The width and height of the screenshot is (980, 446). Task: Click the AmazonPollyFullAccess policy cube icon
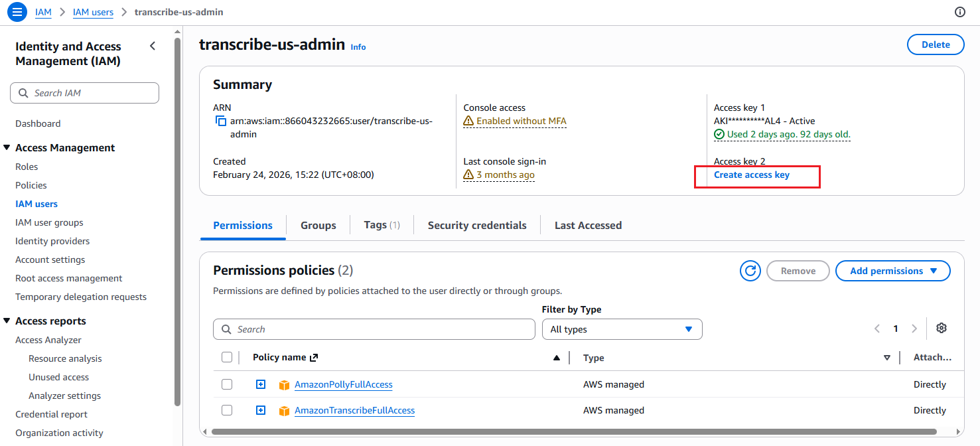click(284, 385)
